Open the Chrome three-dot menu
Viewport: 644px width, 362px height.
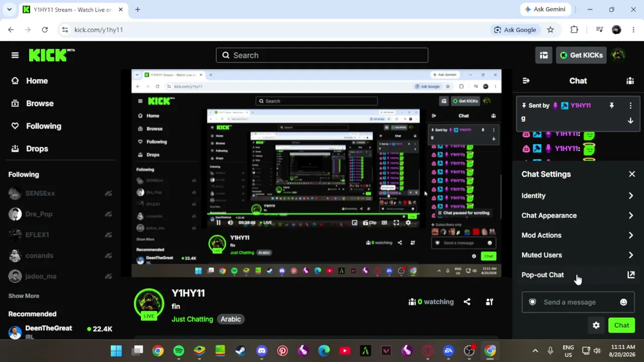[633, 30]
